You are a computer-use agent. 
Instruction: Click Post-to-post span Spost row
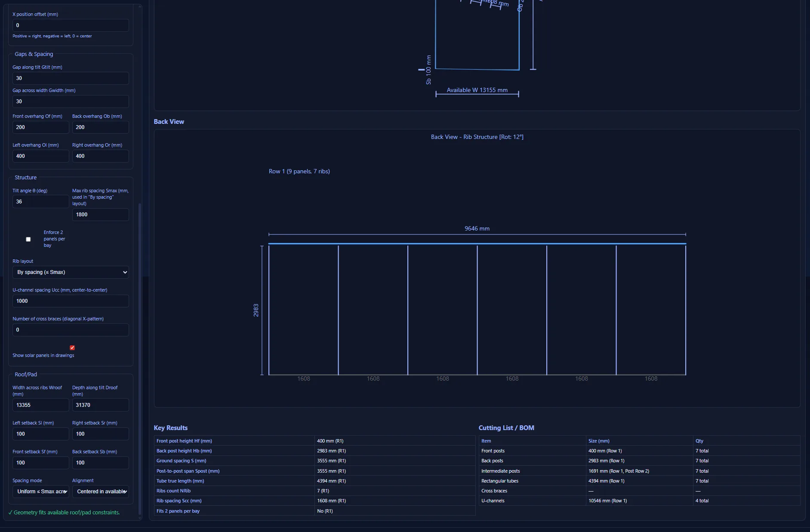point(314,471)
